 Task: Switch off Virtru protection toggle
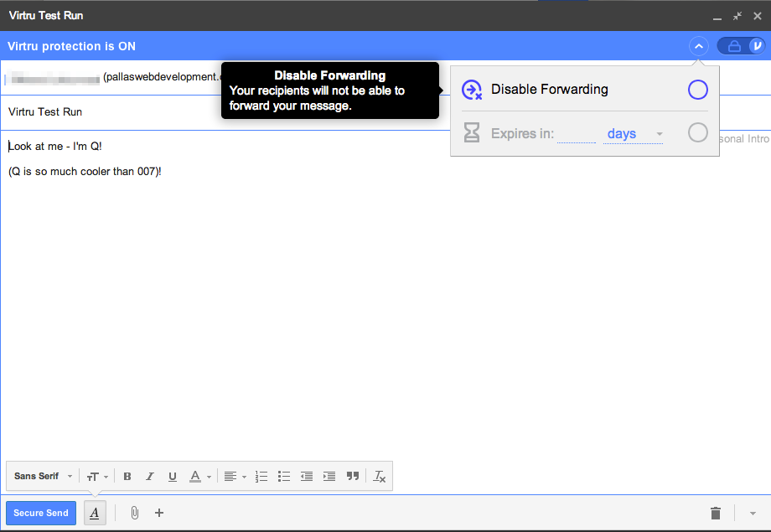[x=741, y=46]
